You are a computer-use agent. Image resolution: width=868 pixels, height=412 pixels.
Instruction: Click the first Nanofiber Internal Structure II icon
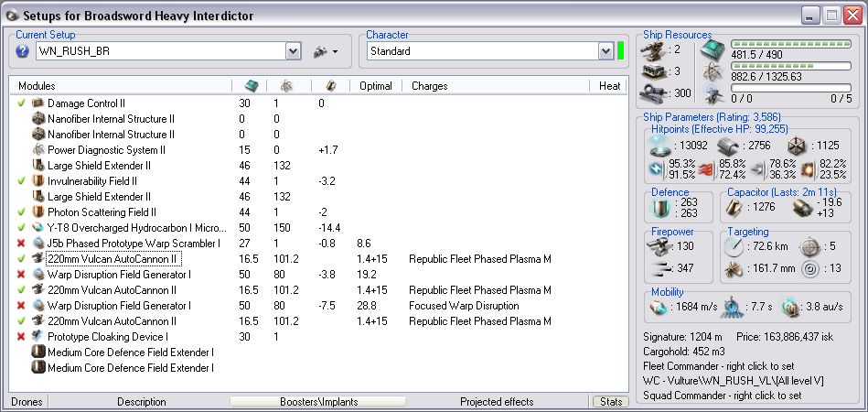tap(38, 118)
